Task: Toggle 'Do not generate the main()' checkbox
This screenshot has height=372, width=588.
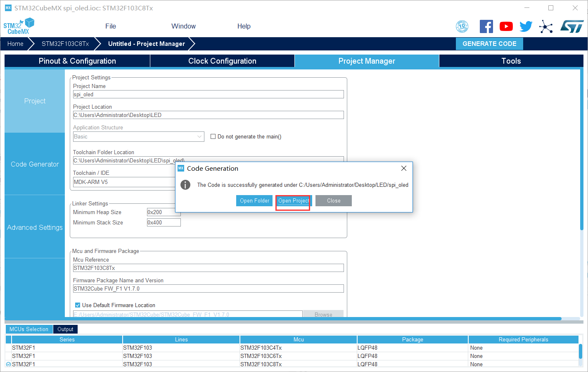Action: 213,136
